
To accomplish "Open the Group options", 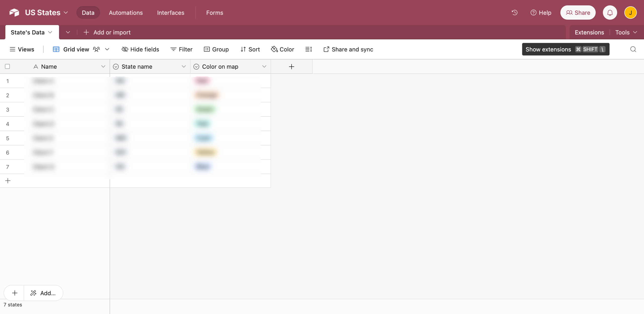I will pyautogui.click(x=216, y=49).
